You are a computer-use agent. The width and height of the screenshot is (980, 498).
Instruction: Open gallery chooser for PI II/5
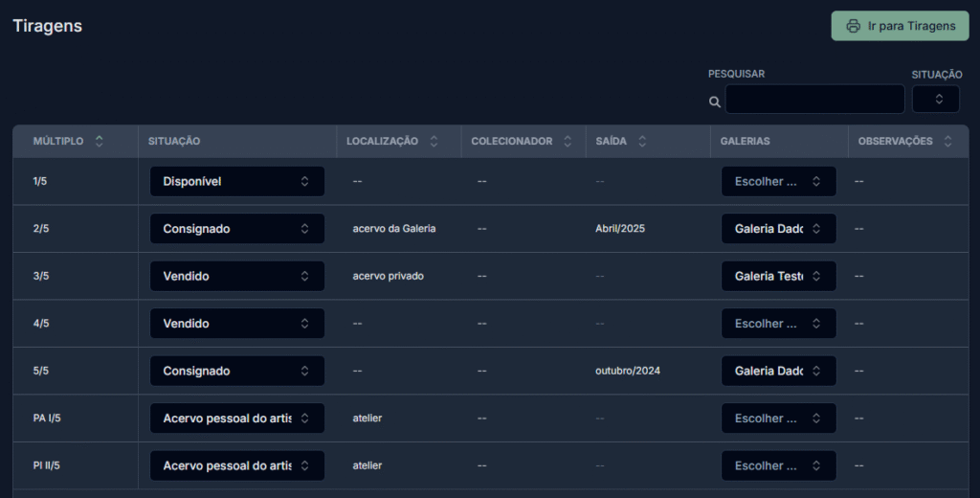click(778, 465)
